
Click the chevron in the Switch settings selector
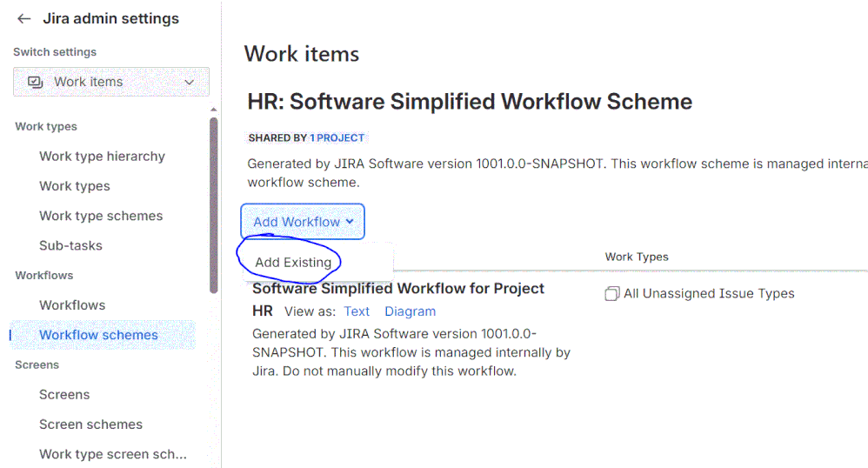(190, 82)
